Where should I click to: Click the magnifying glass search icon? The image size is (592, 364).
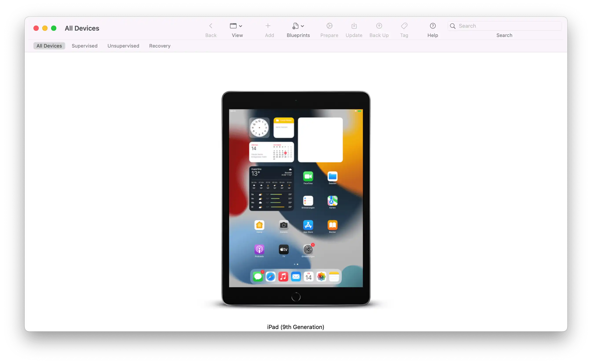click(453, 26)
